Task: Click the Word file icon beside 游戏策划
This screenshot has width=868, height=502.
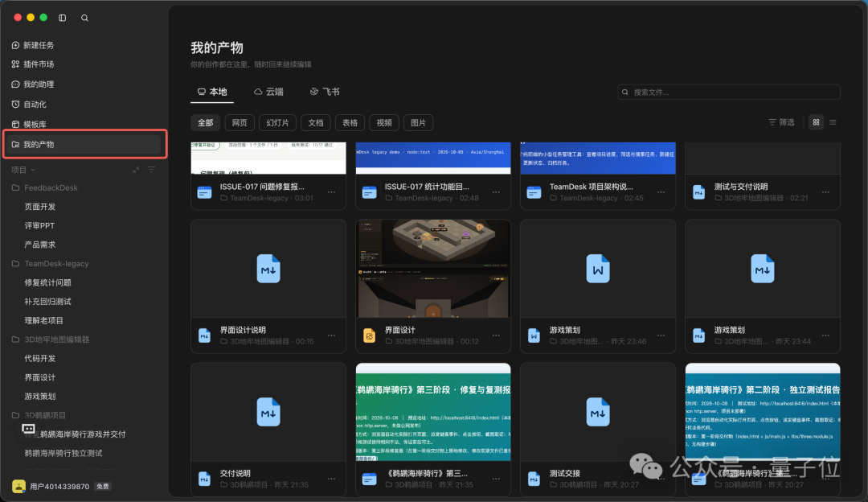Action: coord(534,335)
